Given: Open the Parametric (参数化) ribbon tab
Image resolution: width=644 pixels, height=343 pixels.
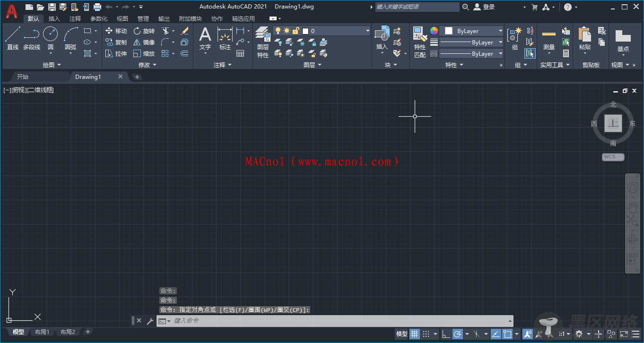Looking at the screenshot, I should tap(99, 18).
